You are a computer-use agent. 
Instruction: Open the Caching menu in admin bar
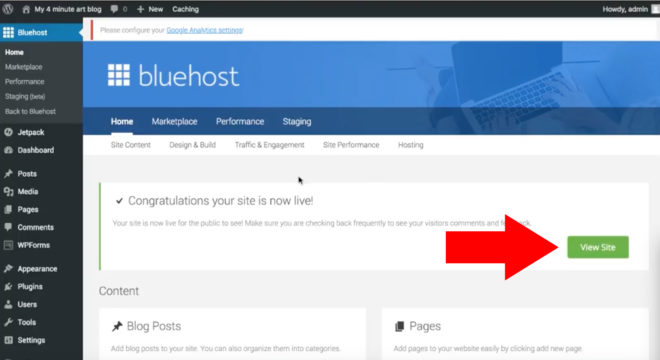[185, 9]
